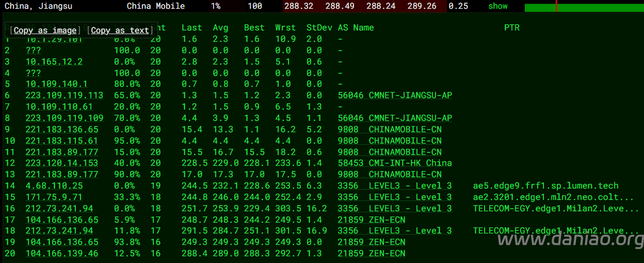Open the Level3 IP link 4.68.110.25
The width and height of the screenshot is (644, 263).
click(54, 186)
